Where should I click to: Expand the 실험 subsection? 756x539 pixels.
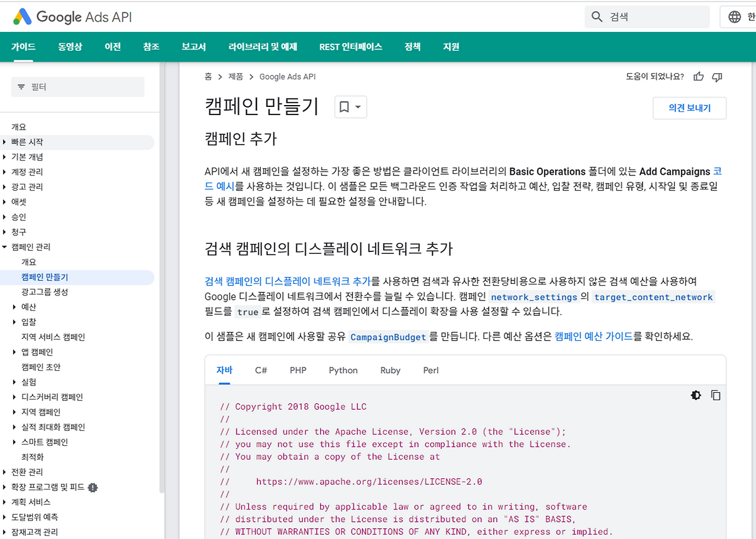tap(15, 382)
